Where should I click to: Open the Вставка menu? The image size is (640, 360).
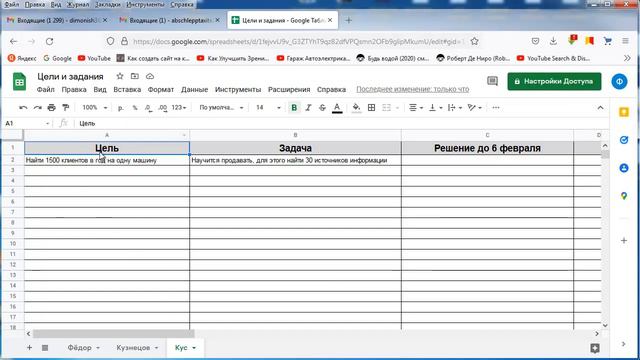coord(127,89)
